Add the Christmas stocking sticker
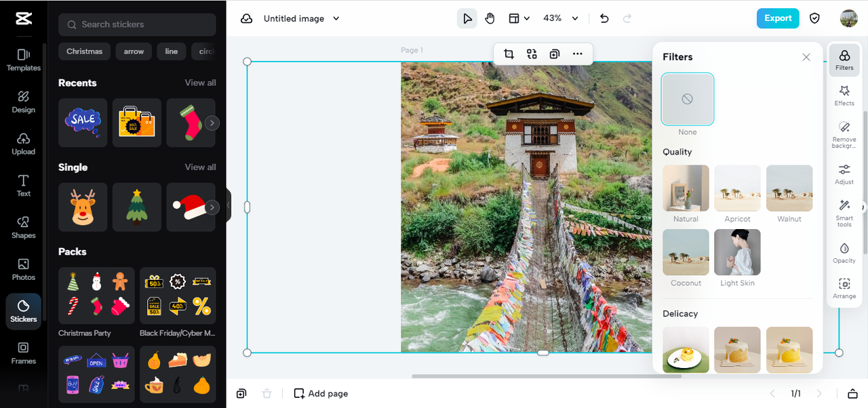868x408 pixels. [x=191, y=123]
